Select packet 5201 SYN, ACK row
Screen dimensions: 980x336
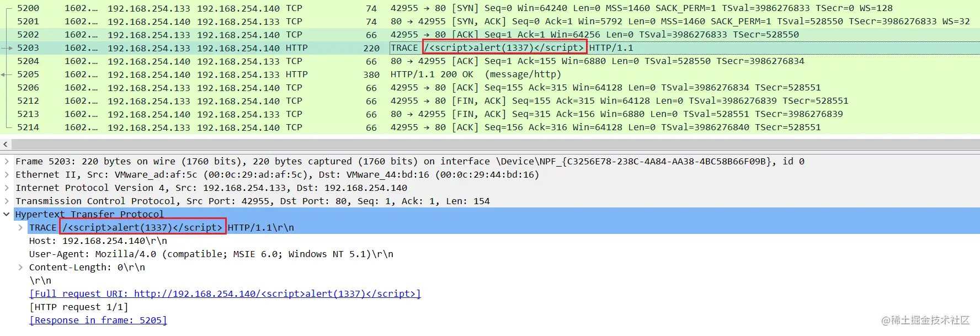click(x=490, y=22)
